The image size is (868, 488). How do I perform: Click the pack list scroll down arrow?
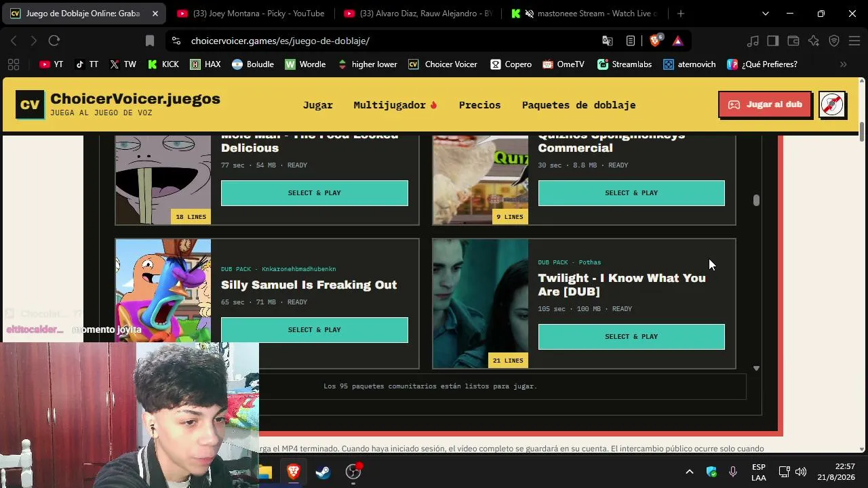click(x=756, y=368)
